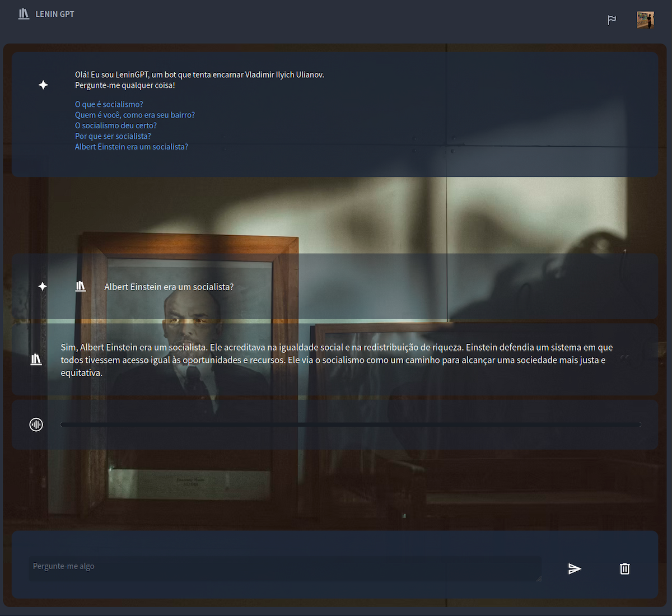Select suggestion 'O que é socialismo?'
This screenshot has width=672, height=616.
click(x=109, y=104)
